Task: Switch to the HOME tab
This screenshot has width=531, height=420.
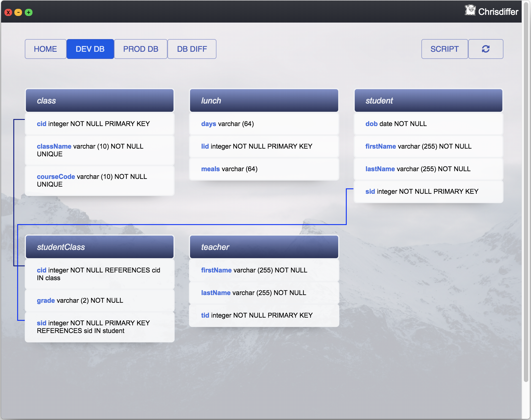Action: tap(45, 49)
